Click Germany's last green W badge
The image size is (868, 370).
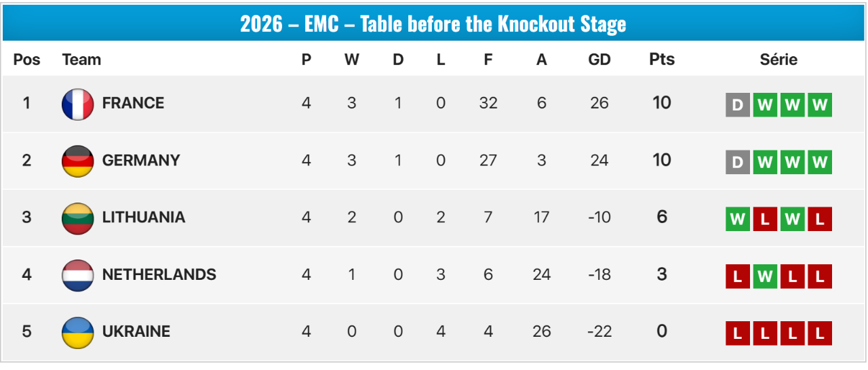tap(820, 162)
